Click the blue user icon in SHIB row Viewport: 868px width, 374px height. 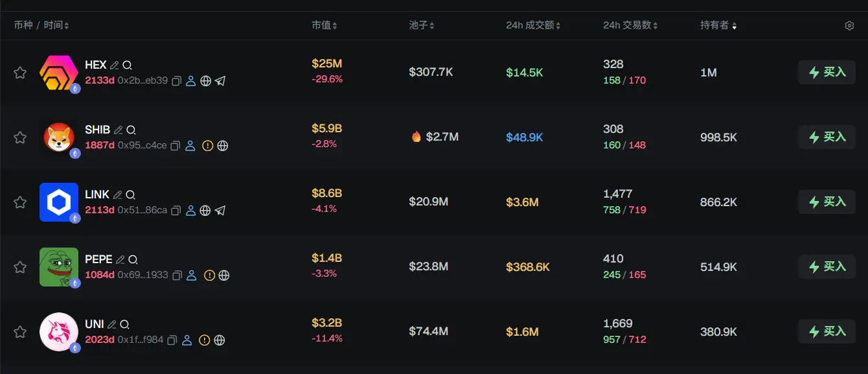(190, 146)
